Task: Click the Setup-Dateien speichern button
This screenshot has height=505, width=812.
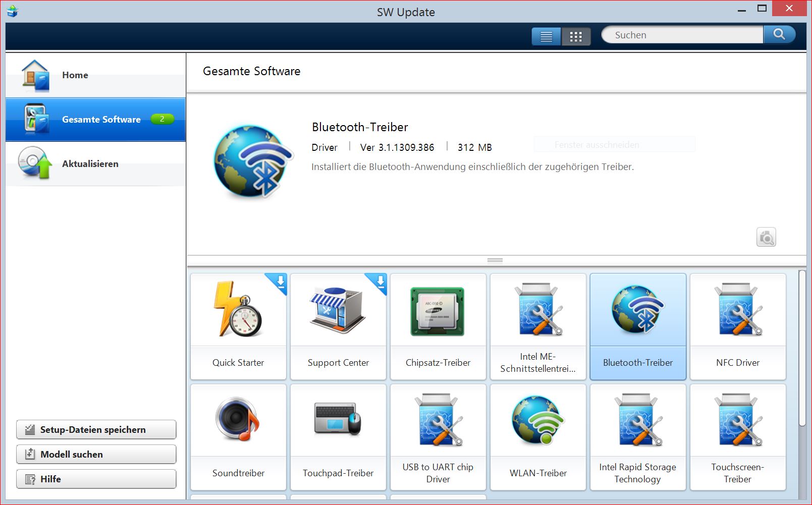Action: (96, 430)
